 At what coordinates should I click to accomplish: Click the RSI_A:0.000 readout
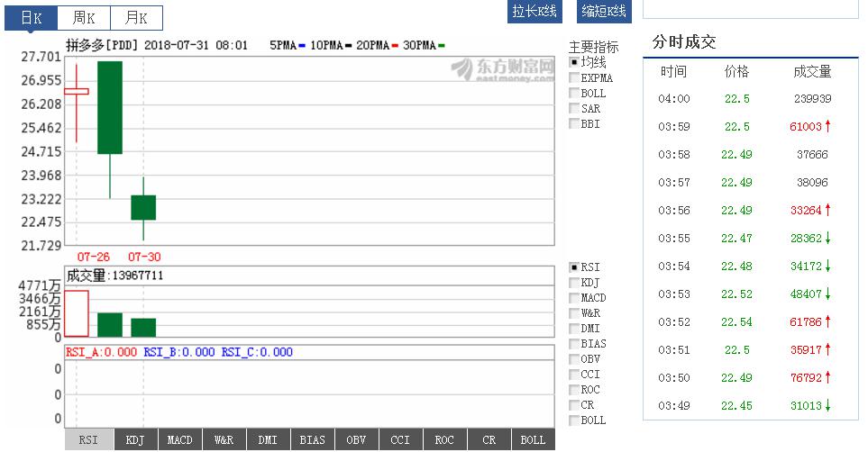pyautogui.click(x=101, y=352)
